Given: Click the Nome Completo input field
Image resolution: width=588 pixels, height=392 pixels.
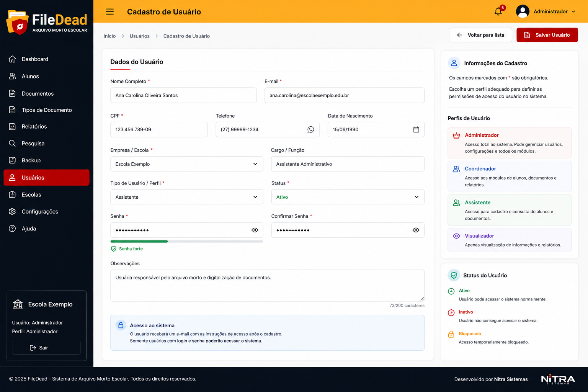Looking at the screenshot, I should (184, 95).
